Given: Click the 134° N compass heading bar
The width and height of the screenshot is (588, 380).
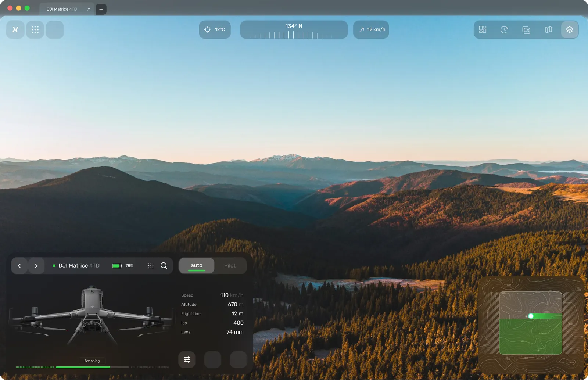Looking at the screenshot, I should tap(294, 29).
